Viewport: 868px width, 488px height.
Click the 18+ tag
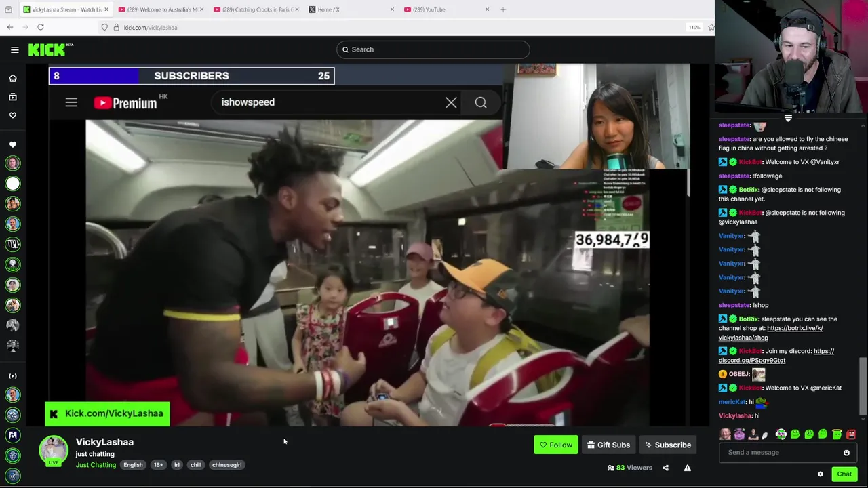(158, 465)
